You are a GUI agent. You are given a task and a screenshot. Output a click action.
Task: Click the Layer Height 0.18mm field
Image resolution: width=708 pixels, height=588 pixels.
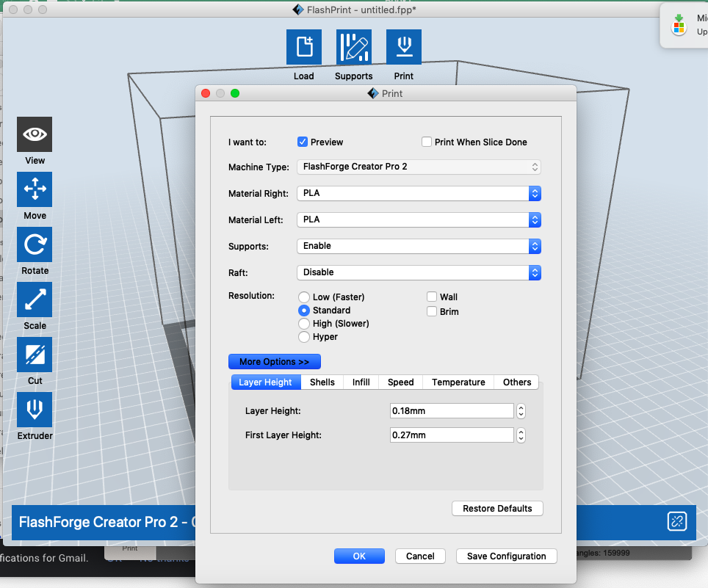coord(452,410)
